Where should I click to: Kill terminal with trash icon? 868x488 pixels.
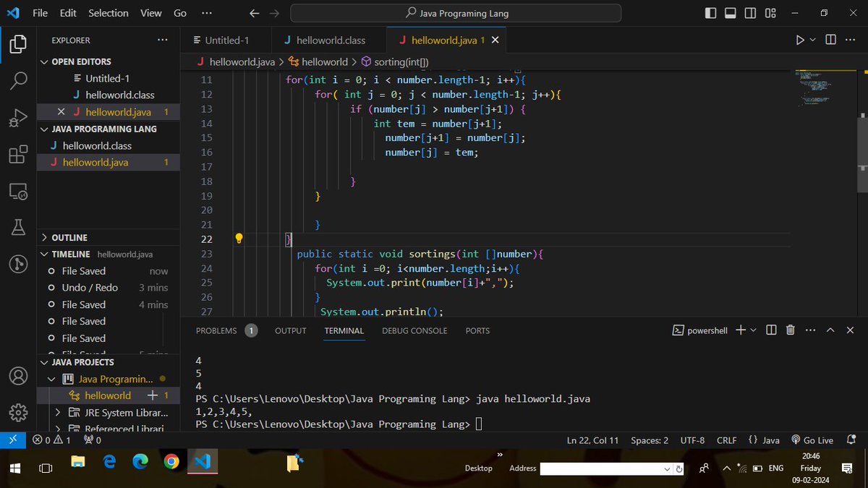791,330
